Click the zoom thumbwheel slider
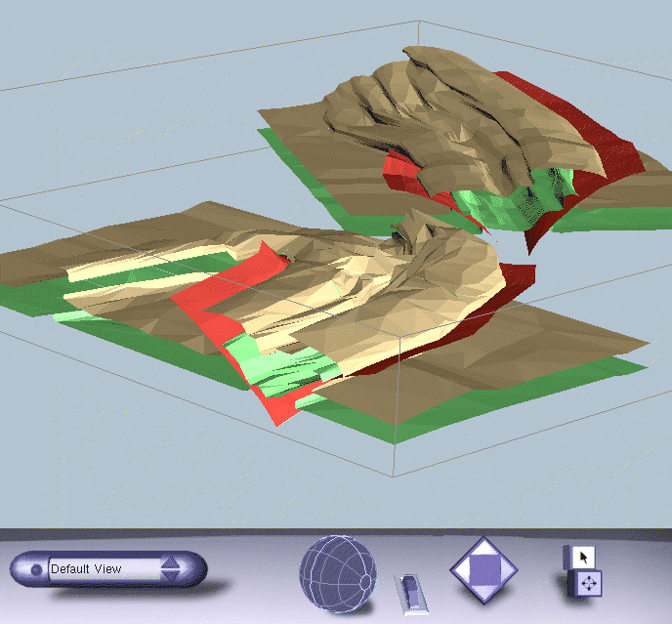The width and height of the screenshot is (672, 624). click(x=411, y=594)
